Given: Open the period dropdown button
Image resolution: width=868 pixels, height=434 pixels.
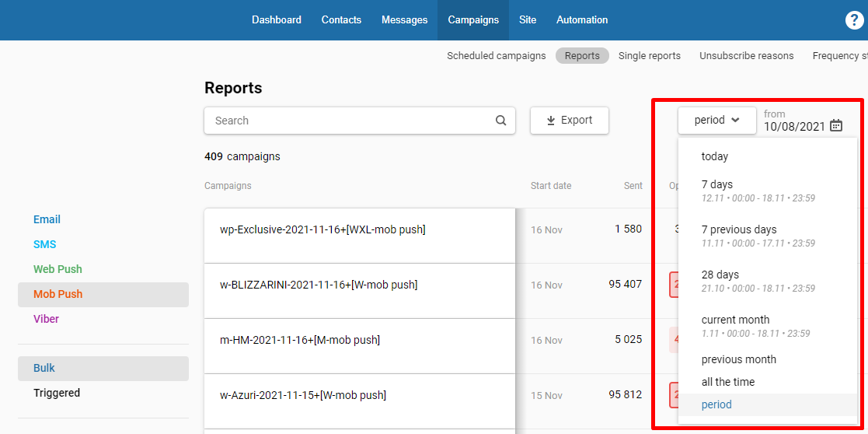Looking at the screenshot, I should coord(717,120).
